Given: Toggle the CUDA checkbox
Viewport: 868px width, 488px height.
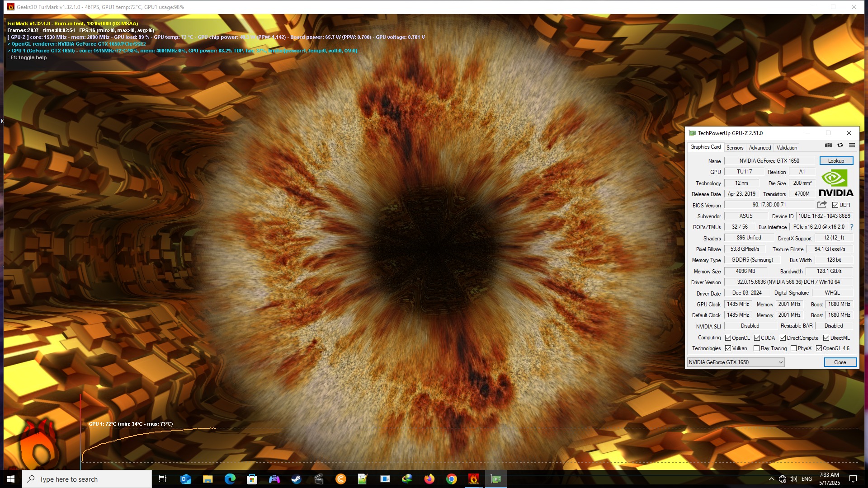Looking at the screenshot, I should click(757, 338).
